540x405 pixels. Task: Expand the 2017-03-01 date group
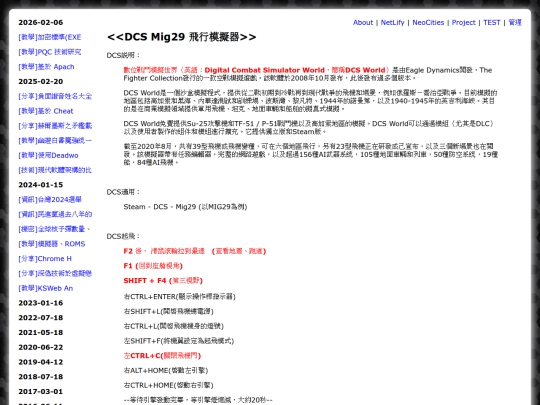click(41, 392)
